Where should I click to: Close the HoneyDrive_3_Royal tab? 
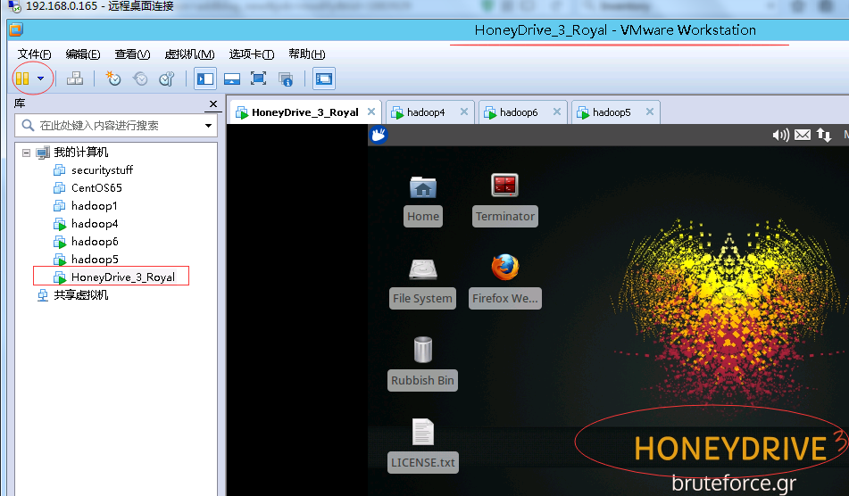(371, 112)
